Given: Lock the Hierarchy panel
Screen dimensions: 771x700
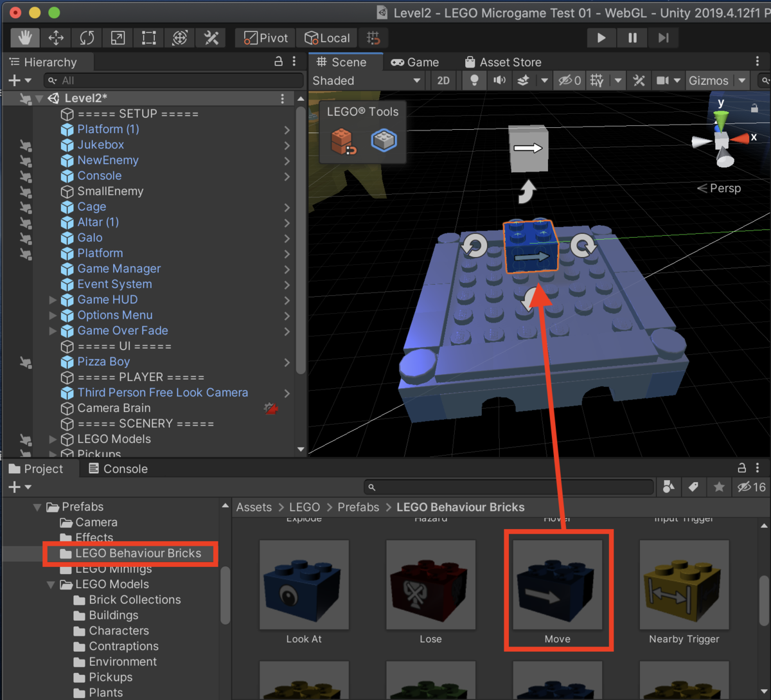Looking at the screenshot, I should point(278,62).
